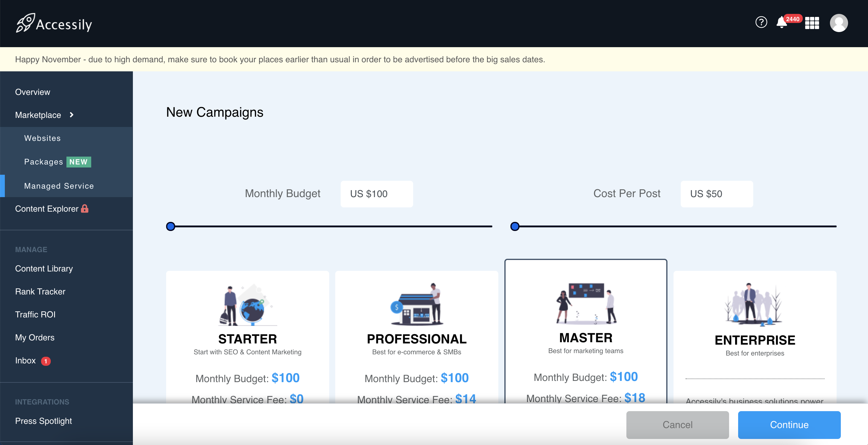Select the PROFESSIONAL plan heading
The height and width of the screenshot is (445, 868).
(416, 339)
